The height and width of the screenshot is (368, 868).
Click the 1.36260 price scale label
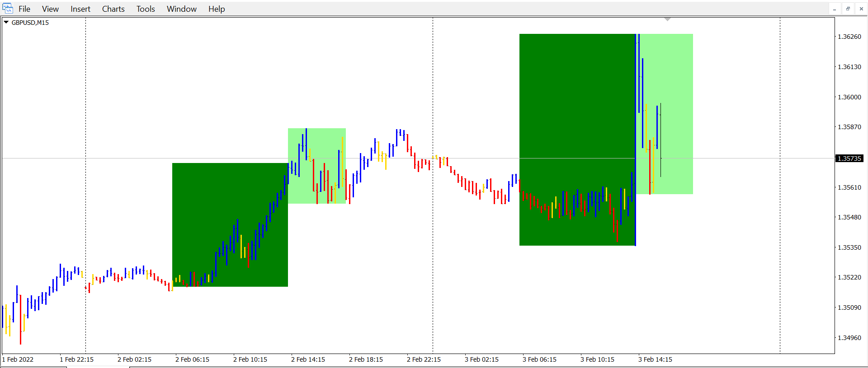[849, 37]
